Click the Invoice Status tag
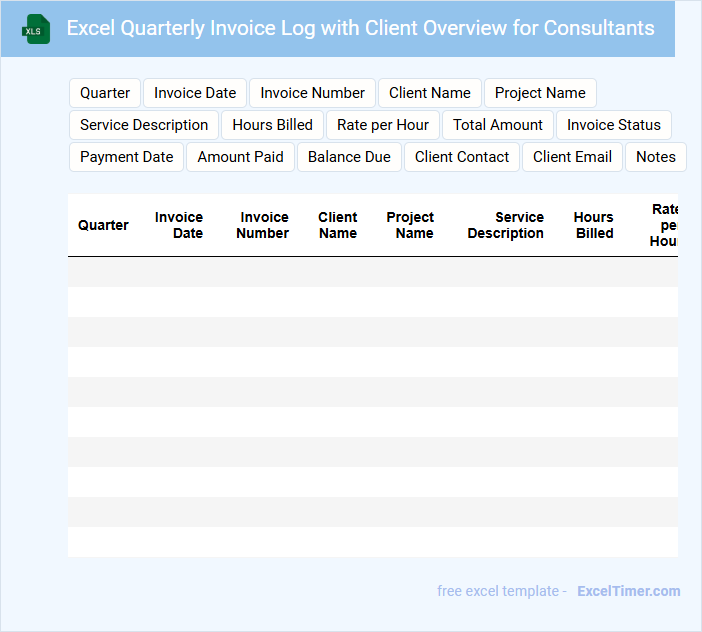 coord(614,125)
